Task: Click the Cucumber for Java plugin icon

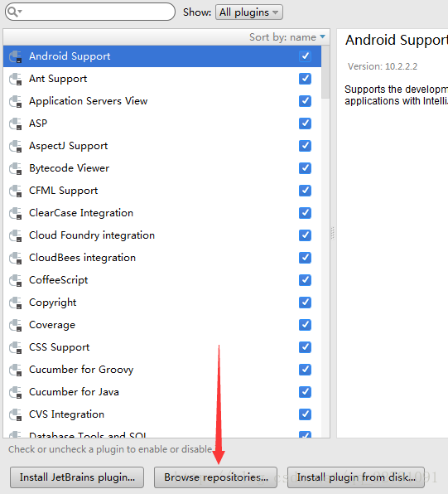Action: [16, 392]
